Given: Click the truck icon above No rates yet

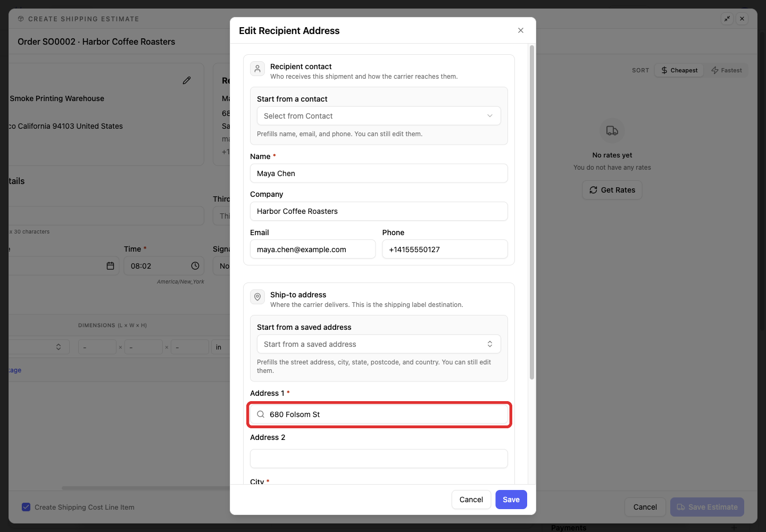Looking at the screenshot, I should [x=612, y=131].
